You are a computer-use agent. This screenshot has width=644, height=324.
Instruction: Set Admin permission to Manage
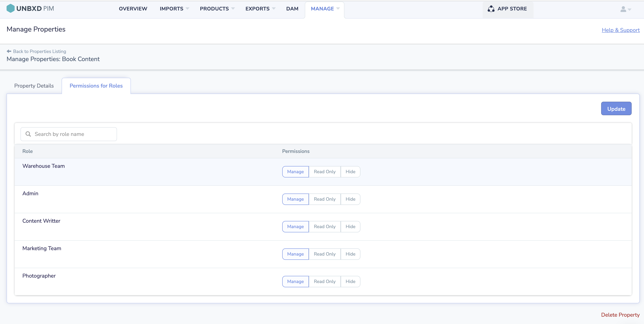296,199
